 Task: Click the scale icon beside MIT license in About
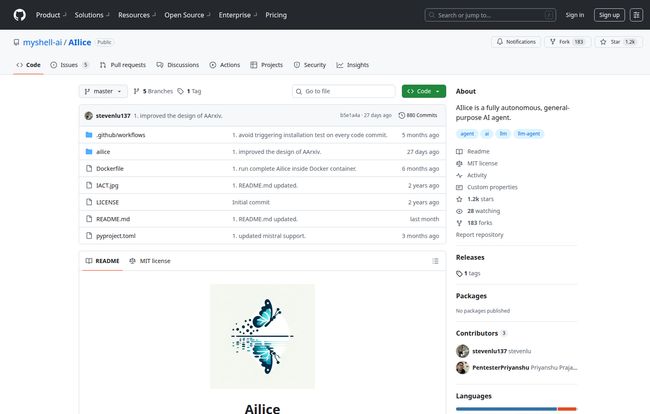coord(459,164)
